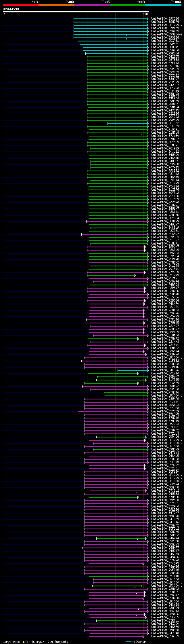Click the UniRef100_C6TEE8 label

(x=165, y=60)
